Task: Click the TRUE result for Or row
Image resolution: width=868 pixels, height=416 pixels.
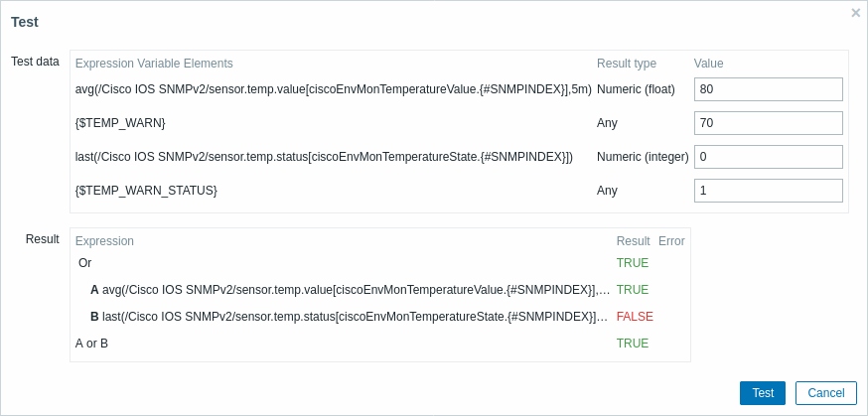Action: click(633, 263)
